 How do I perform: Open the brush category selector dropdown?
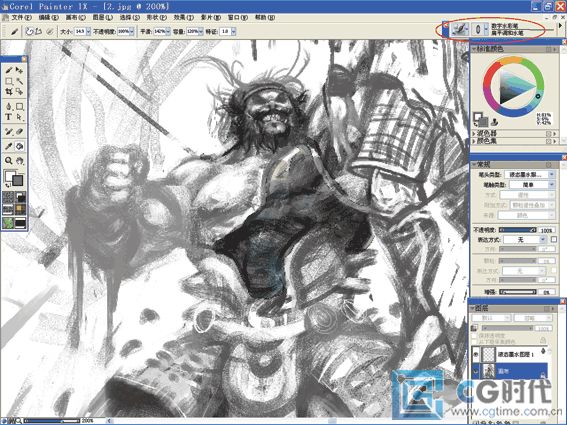460,29
